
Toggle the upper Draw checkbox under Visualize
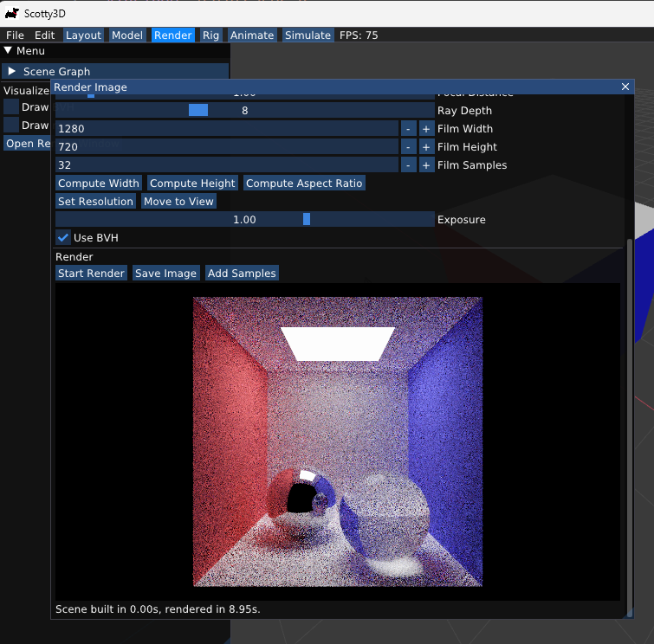click(x=11, y=106)
